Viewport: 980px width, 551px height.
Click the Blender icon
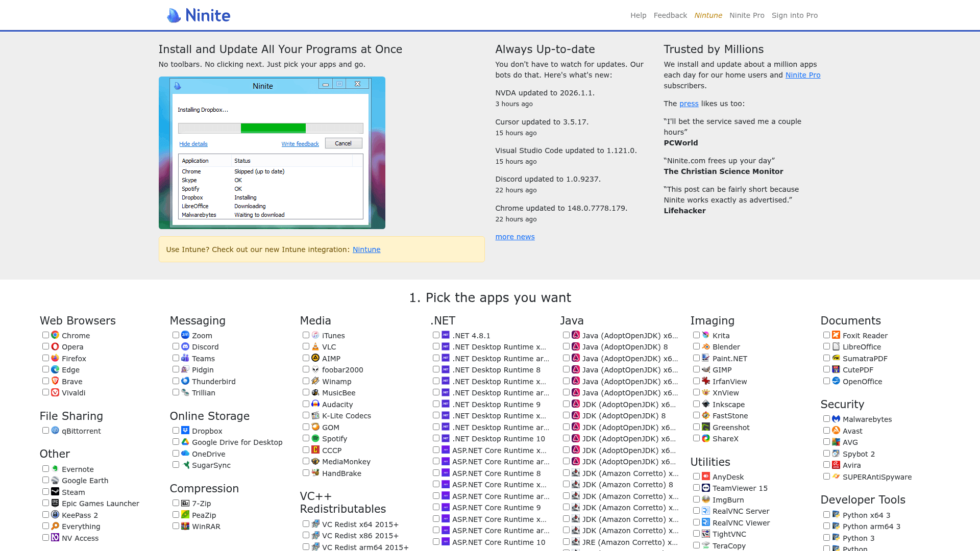[x=706, y=346]
